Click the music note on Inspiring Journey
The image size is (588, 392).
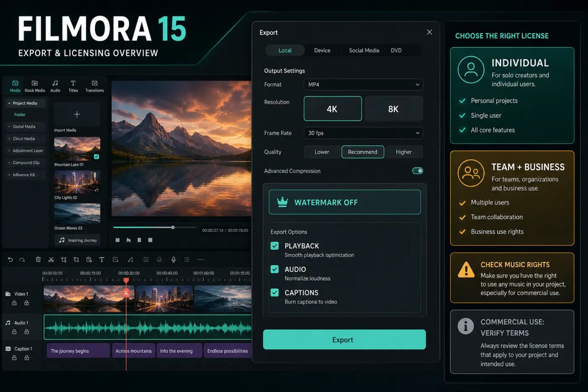click(x=62, y=240)
